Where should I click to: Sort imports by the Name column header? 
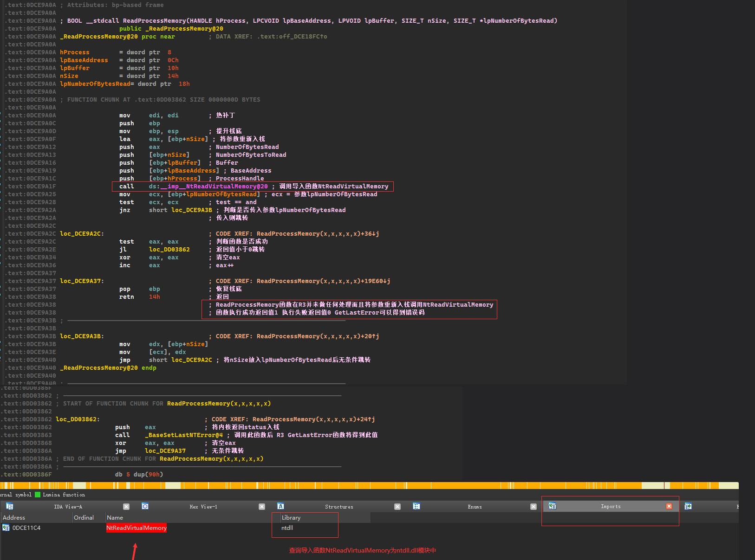[188, 517]
